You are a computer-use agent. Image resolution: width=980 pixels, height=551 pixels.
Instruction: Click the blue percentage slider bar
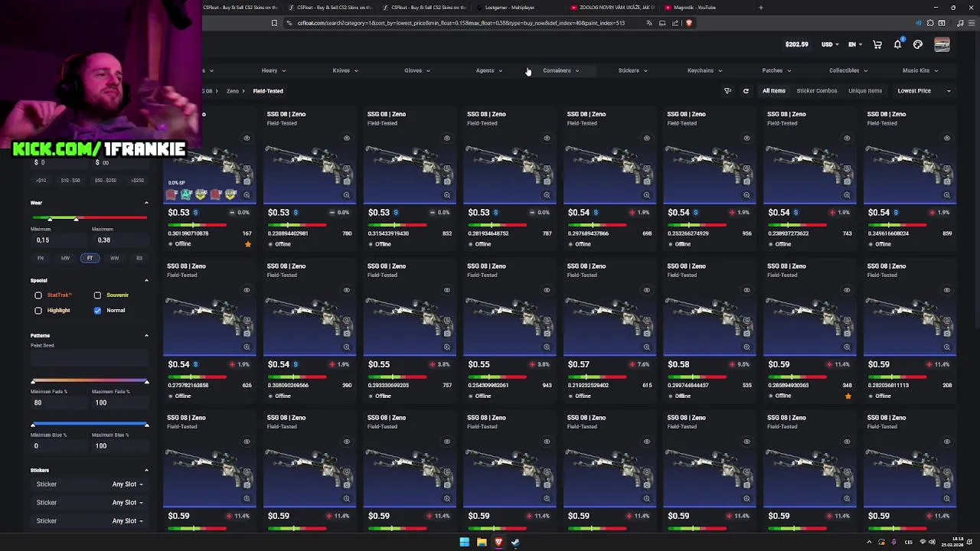pos(90,425)
